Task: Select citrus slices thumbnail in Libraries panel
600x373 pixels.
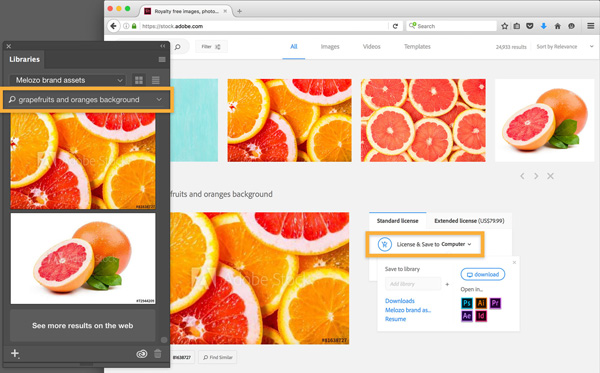Action: (x=83, y=161)
